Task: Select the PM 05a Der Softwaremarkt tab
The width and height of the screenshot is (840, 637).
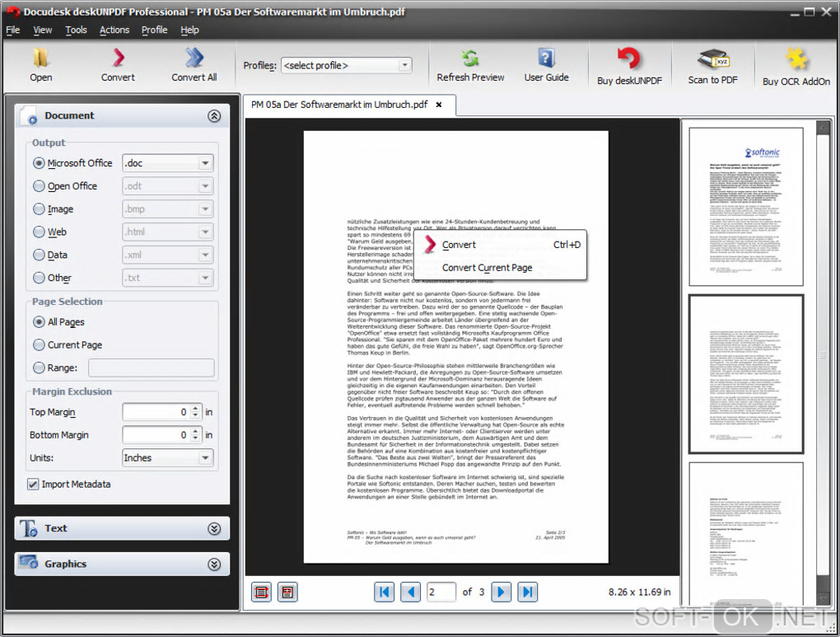Action: 339,105
